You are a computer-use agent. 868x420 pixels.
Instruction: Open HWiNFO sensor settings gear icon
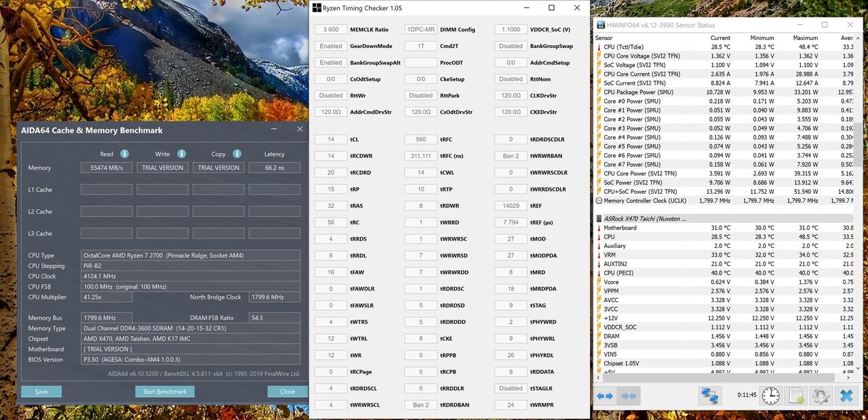pyautogui.click(x=821, y=395)
